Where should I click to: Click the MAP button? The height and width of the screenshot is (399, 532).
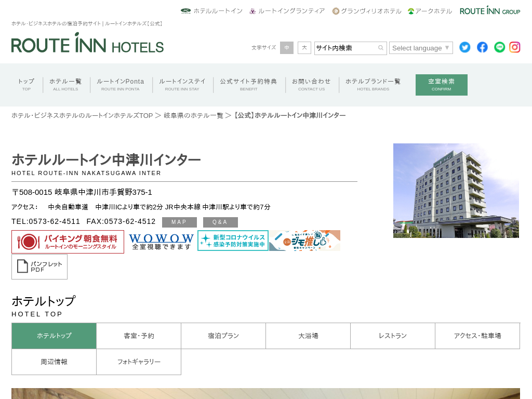pos(179,222)
